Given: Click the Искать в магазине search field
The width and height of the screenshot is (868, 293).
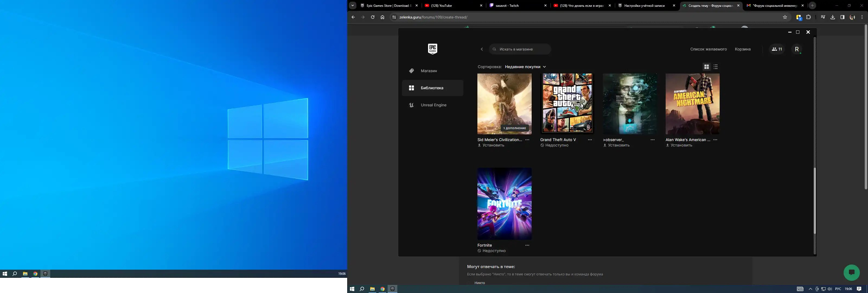Looking at the screenshot, I should pos(520,49).
